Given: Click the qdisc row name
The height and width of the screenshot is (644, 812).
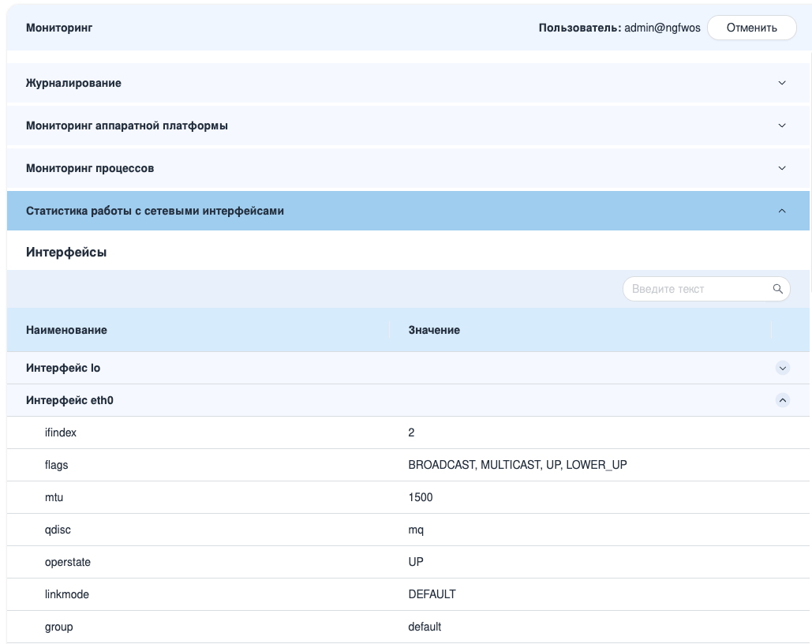Looking at the screenshot, I should point(58,530).
